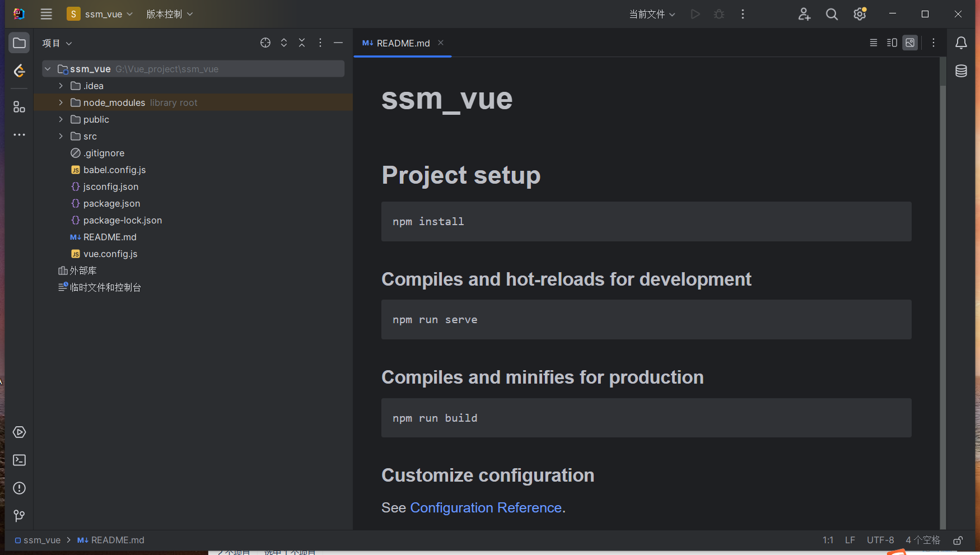Open the Terminal tool window

click(19, 460)
